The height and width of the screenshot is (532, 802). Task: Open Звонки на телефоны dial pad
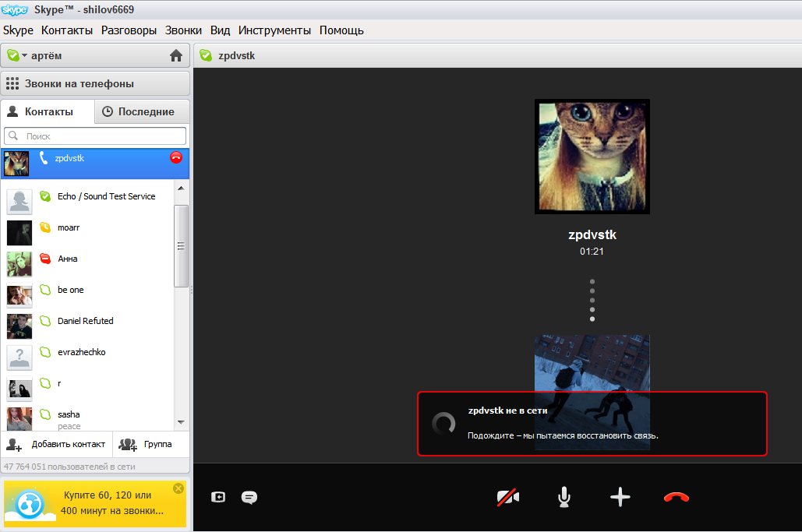pyautogui.click(x=95, y=83)
